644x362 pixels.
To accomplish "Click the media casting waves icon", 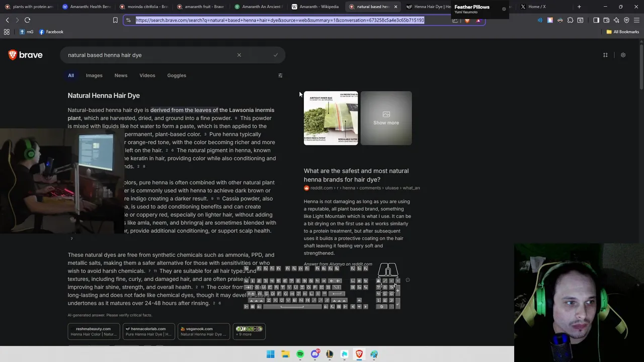I will 540,20.
